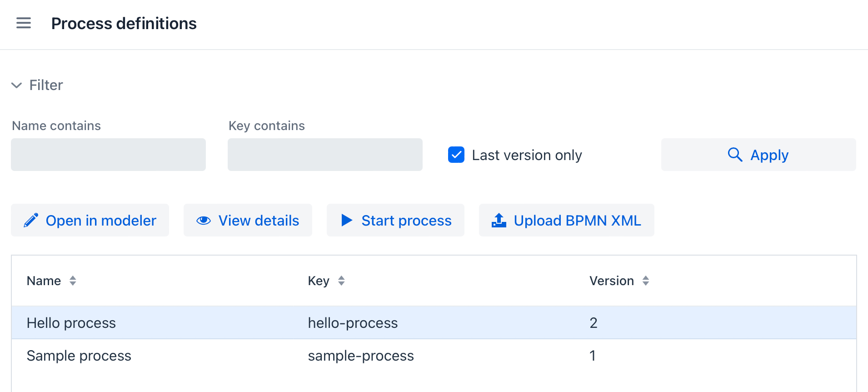Image resolution: width=868 pixels, height=392 pixels.
Task: Apply the filter via Apply text
Action: [769, 155]
